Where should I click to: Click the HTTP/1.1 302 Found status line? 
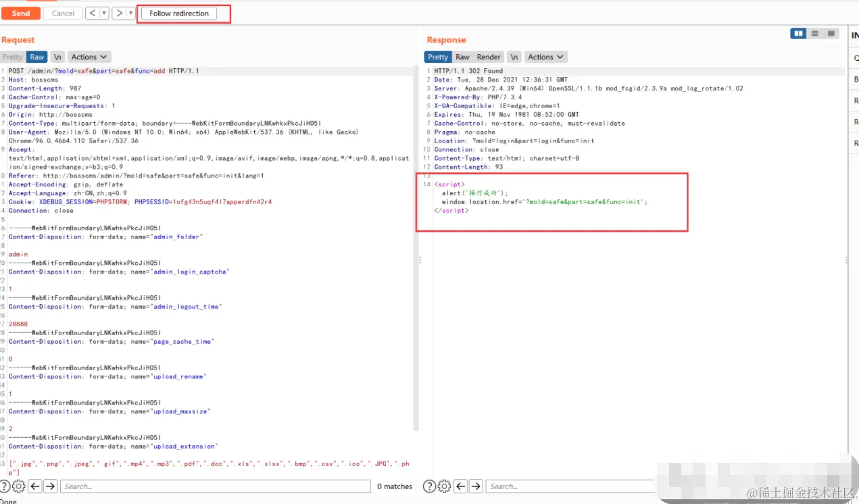[468, 71]
